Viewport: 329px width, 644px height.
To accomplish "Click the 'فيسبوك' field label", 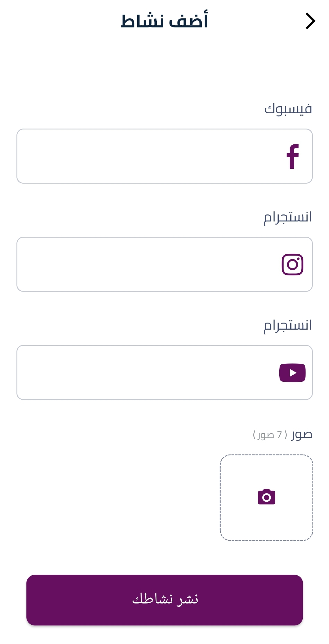I will (x=288, y=109).
